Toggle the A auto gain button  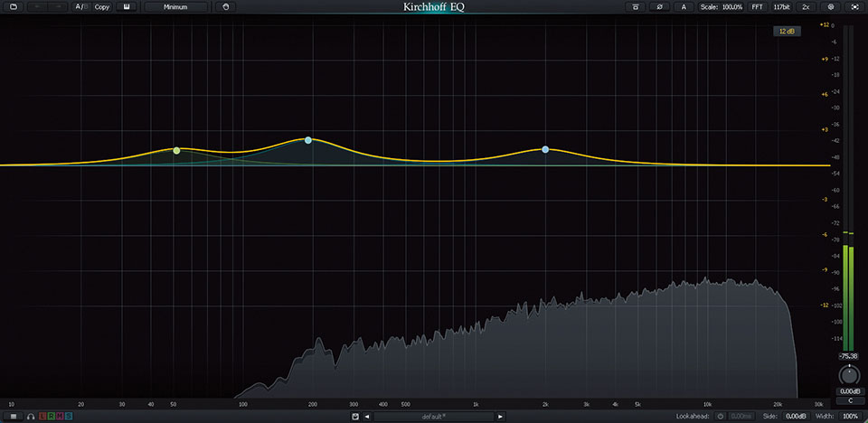point(684,7)
